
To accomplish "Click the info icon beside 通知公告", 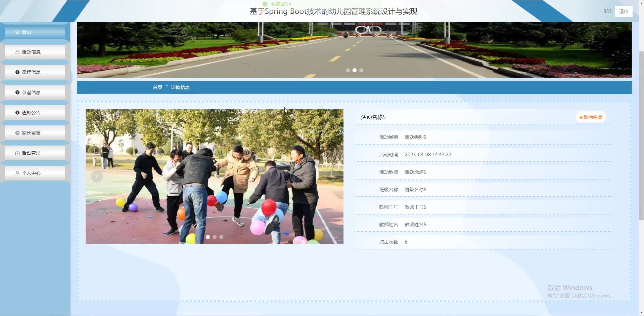I will [17, 113].
